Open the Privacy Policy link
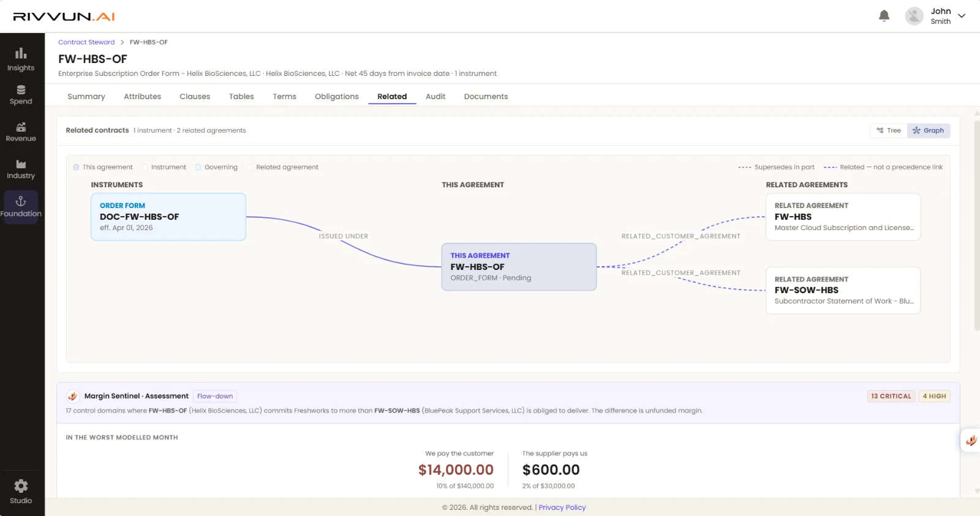Screen dimensions: 980x516 click(562, 507)
